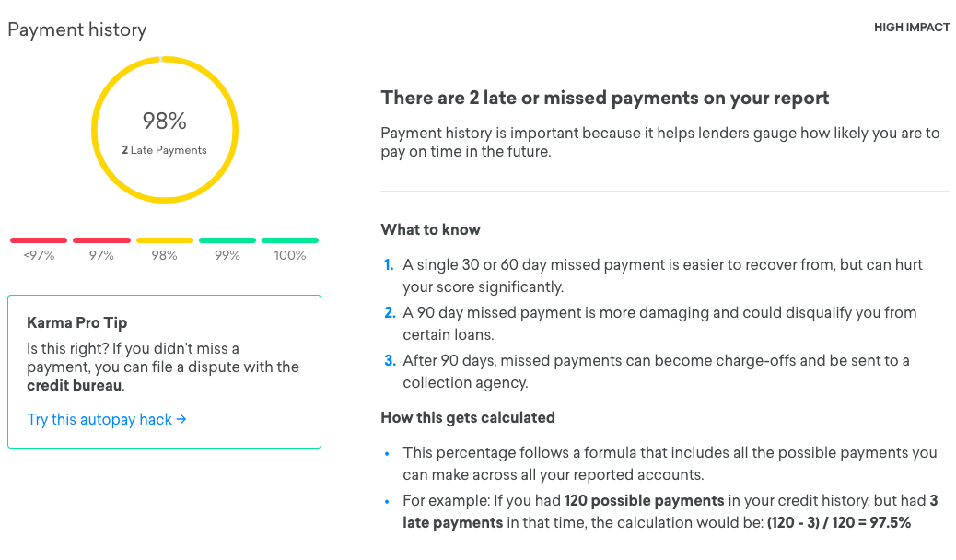Expand the How this gets calculated section
The height and width of the screenshot is (560, 956).
pos(468,417)
